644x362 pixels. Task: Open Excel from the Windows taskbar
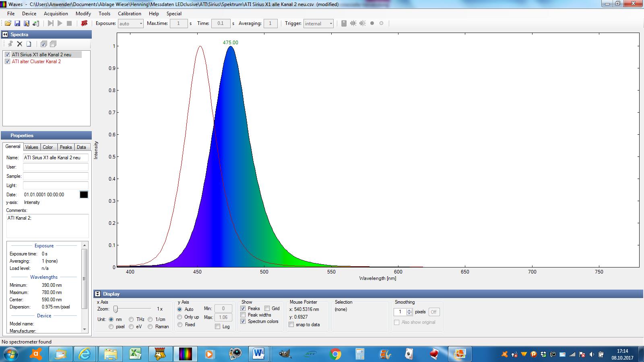pyautogui.click(x=135, y=354)
